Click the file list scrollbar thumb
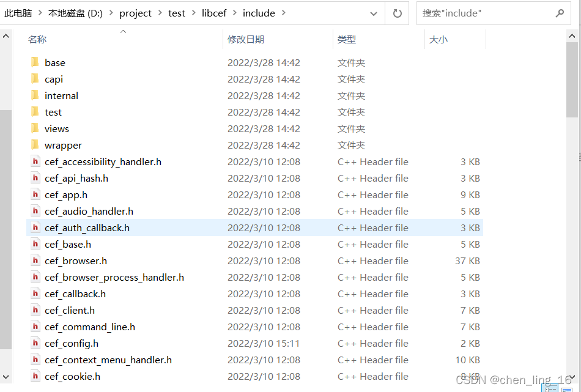This screenshot has width=581, height=392. click(x=572, y=80)
